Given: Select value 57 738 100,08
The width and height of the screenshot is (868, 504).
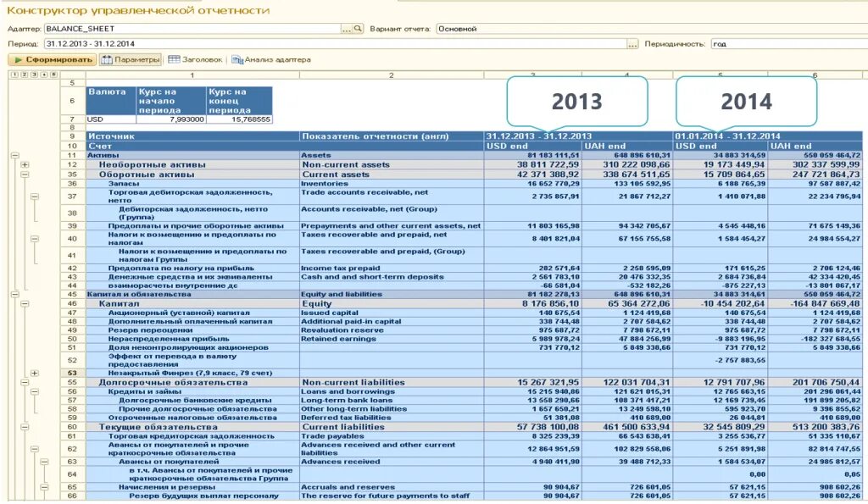Looking at the screenshot, I should point(532,427).
